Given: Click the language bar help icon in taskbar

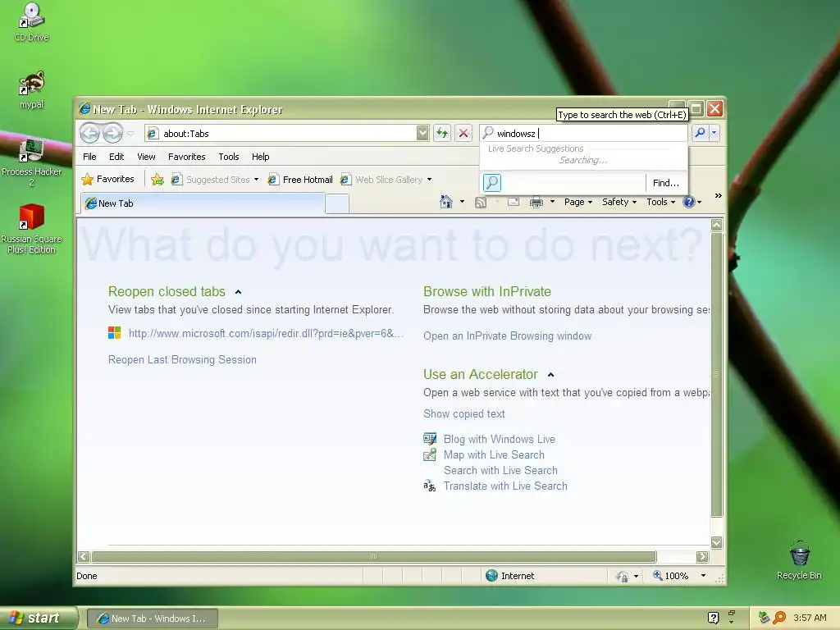Looking at the screenshot, I should [713, 618].
